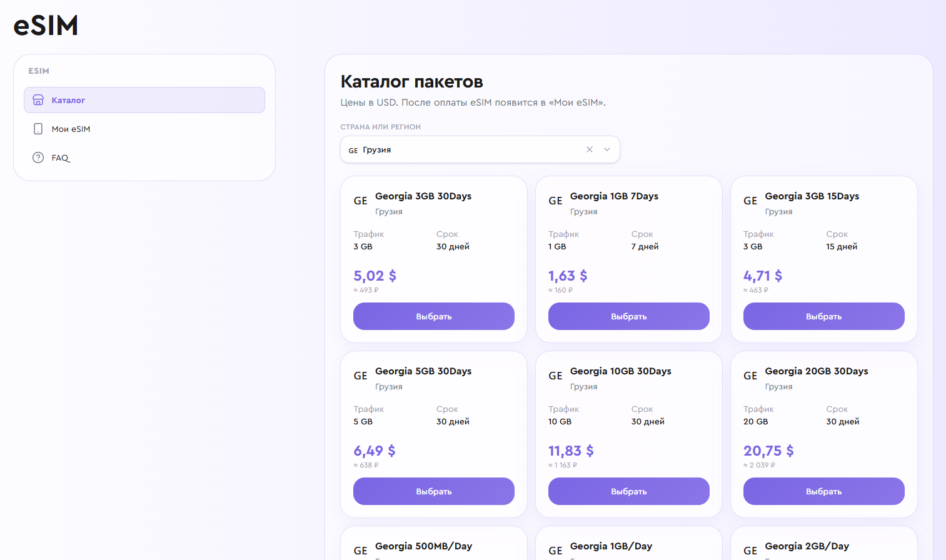
Task: Click the eSIM logo
Action: [46, 26]
